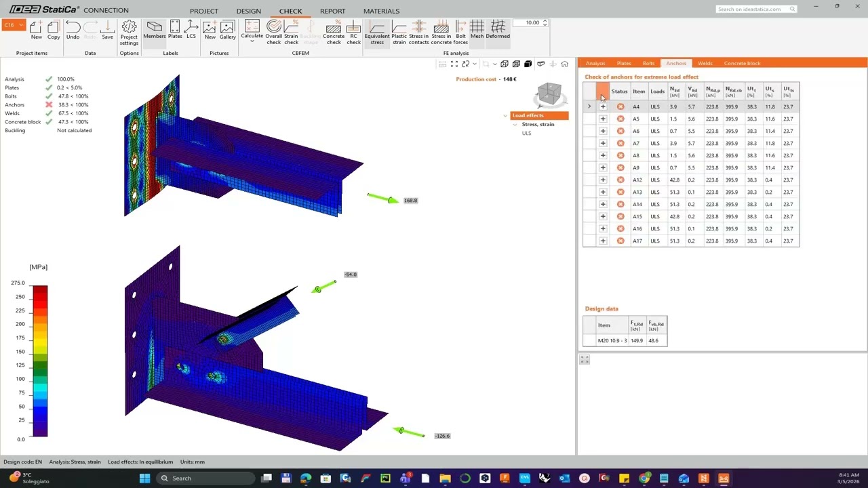Click the failed Anchors status cross
Screen dimensions: 868x488
pos(49,104)
